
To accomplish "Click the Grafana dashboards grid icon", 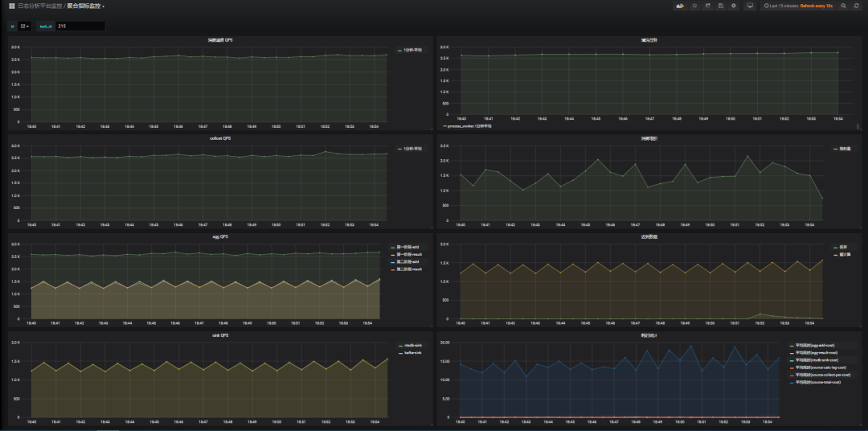I will point(12,6).
